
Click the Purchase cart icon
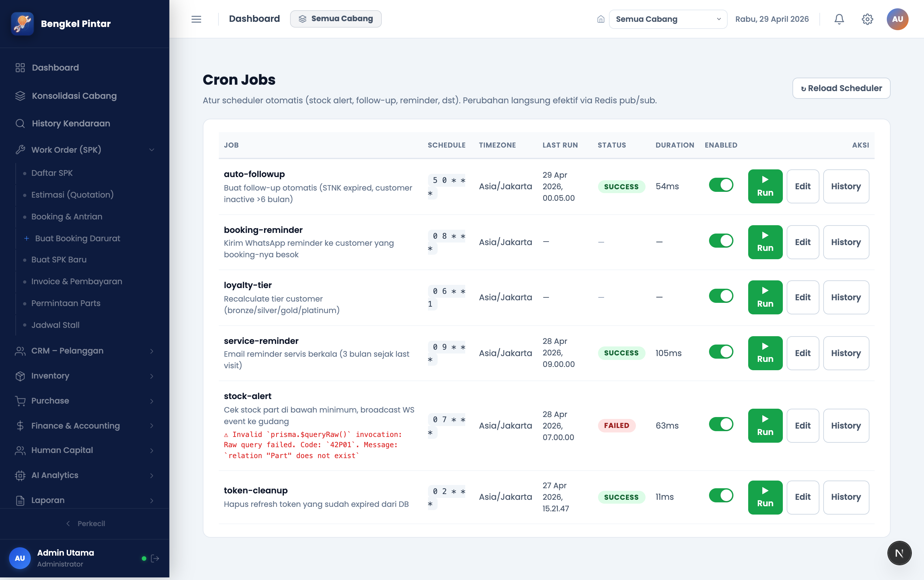tap(20, 401)
